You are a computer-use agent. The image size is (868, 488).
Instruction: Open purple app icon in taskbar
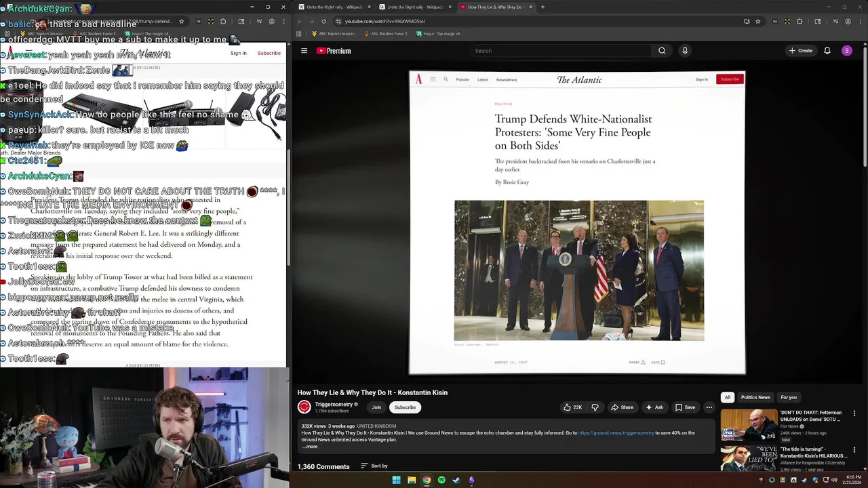(471, 480)
